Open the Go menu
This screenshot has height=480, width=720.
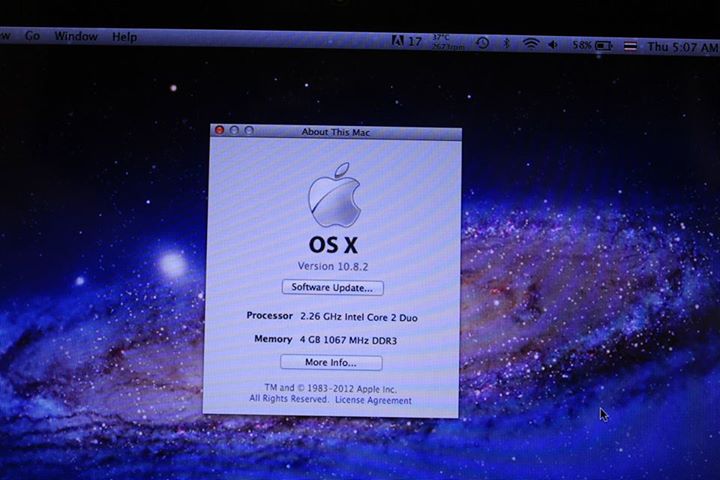[32, 36]
